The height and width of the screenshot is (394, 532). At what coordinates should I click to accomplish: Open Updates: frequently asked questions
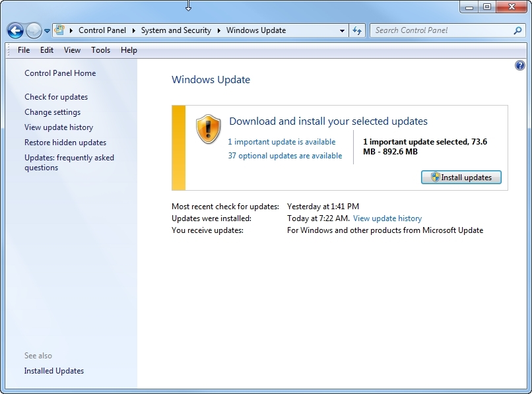(x=69, y=162)
